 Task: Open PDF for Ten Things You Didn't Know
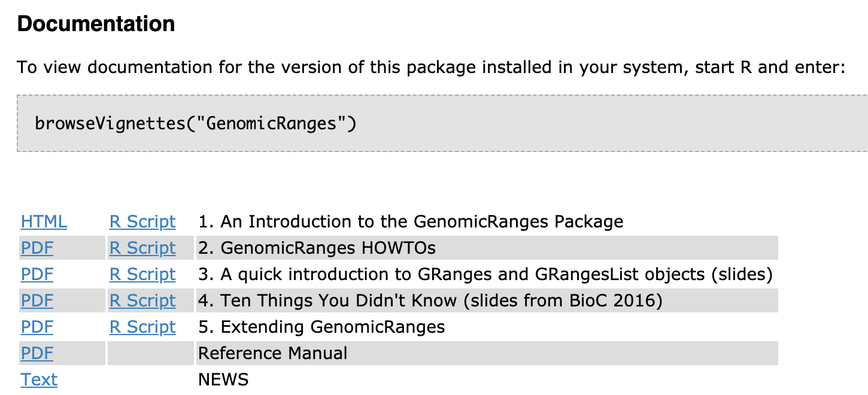pyautogui.click(x=37, y=301)
